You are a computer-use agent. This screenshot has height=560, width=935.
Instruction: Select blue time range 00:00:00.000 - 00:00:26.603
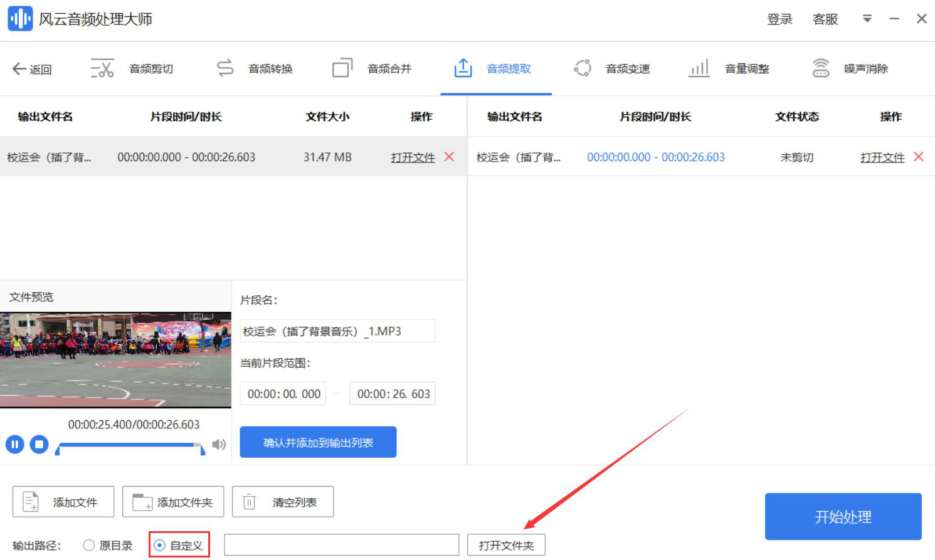656,157
